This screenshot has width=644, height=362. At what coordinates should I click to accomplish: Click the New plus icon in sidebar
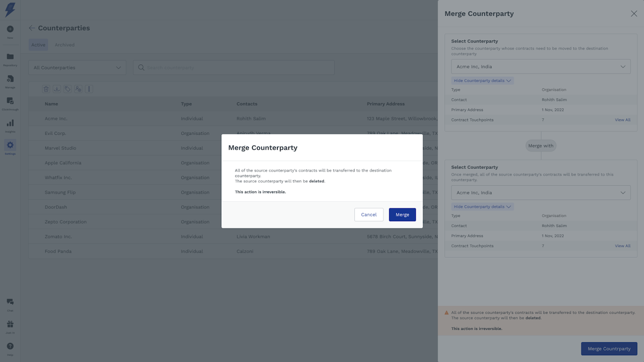tap(10, 29)
